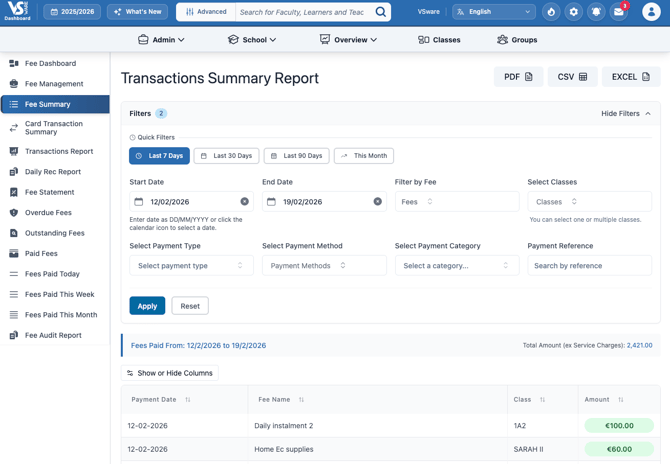Clear the End Date value

click(378, 202)
